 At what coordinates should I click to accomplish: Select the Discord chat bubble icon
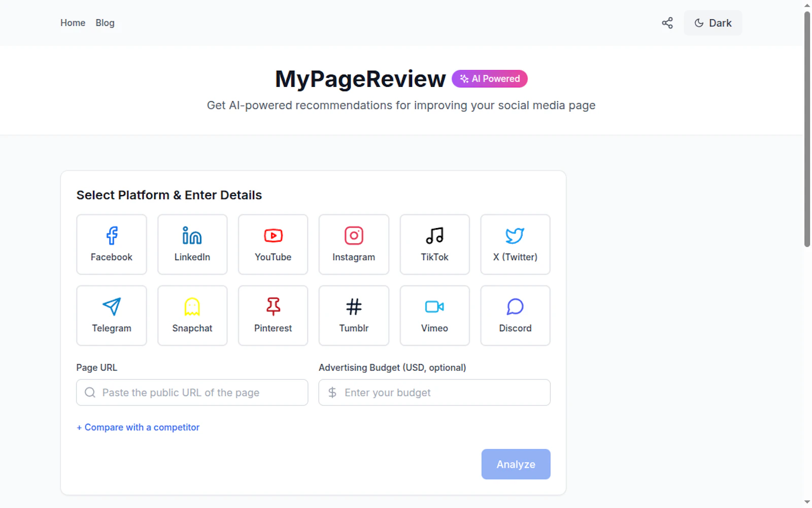pos(515,307)
